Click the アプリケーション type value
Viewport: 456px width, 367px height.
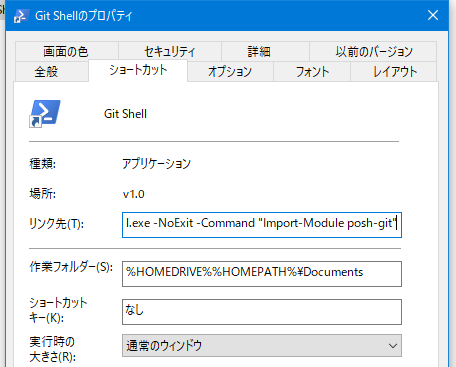(156, 163)
